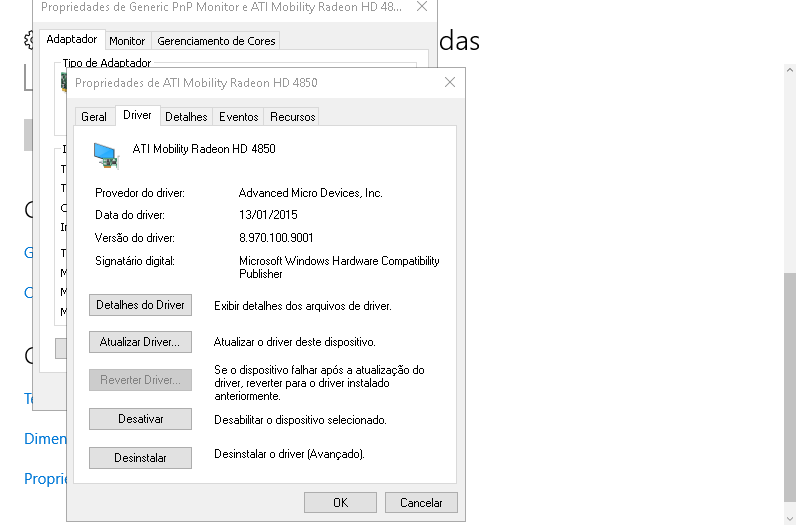Image resolution: width=796 pixels, height=525 pixels.
Task: Click the Atualizar Driver button
Action: click(140, 342)
